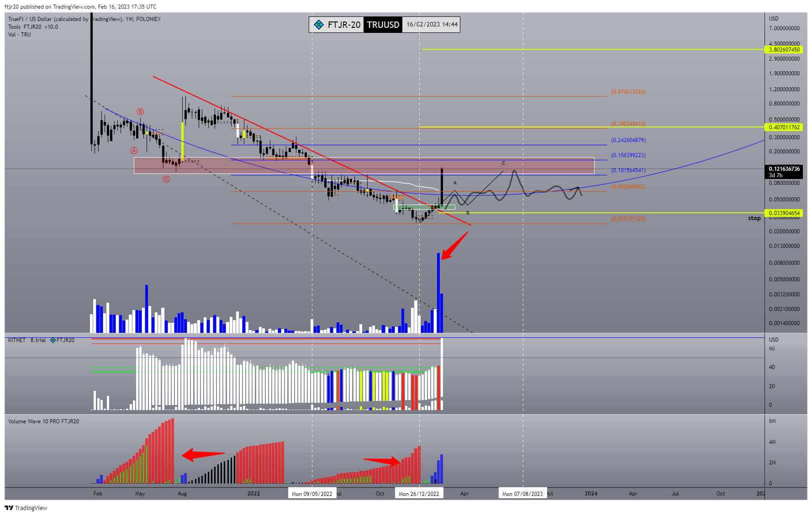Click the 16/02/2023 14:44 timestamp

point(432,25)
